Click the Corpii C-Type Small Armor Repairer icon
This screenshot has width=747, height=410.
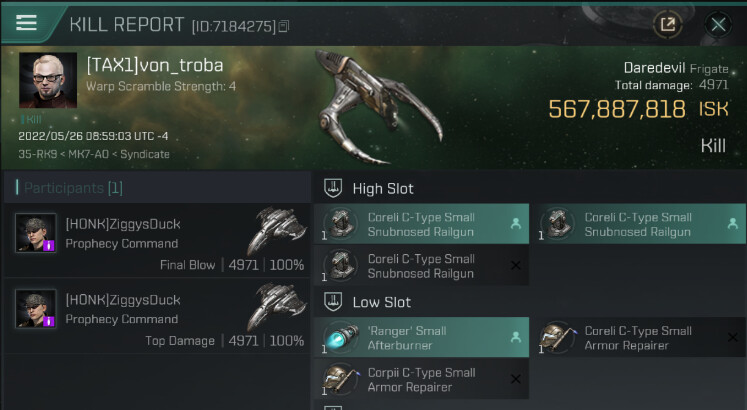[x=344, y=380]
